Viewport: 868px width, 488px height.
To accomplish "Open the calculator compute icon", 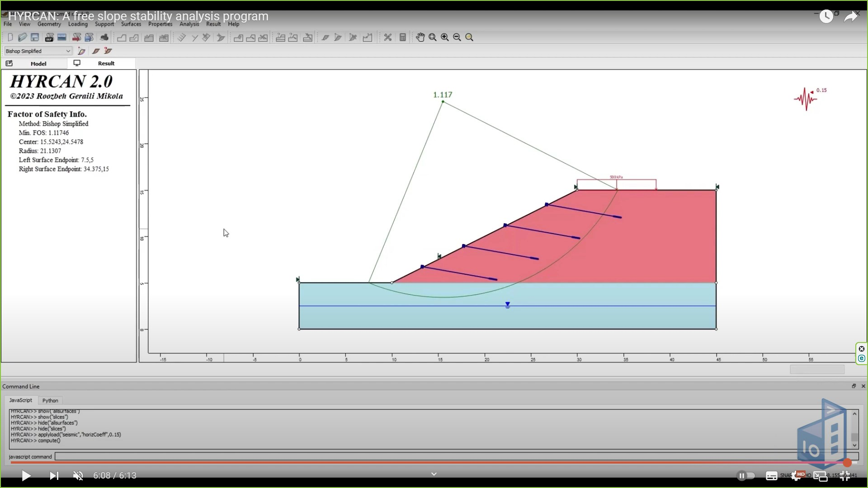I will pyautogui.click(x=402, y=38).
